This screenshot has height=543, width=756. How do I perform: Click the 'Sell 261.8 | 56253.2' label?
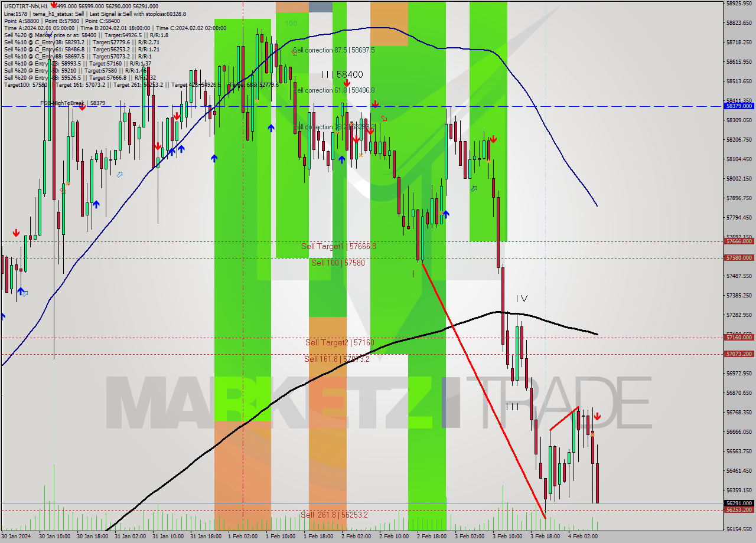click(334, 515)
